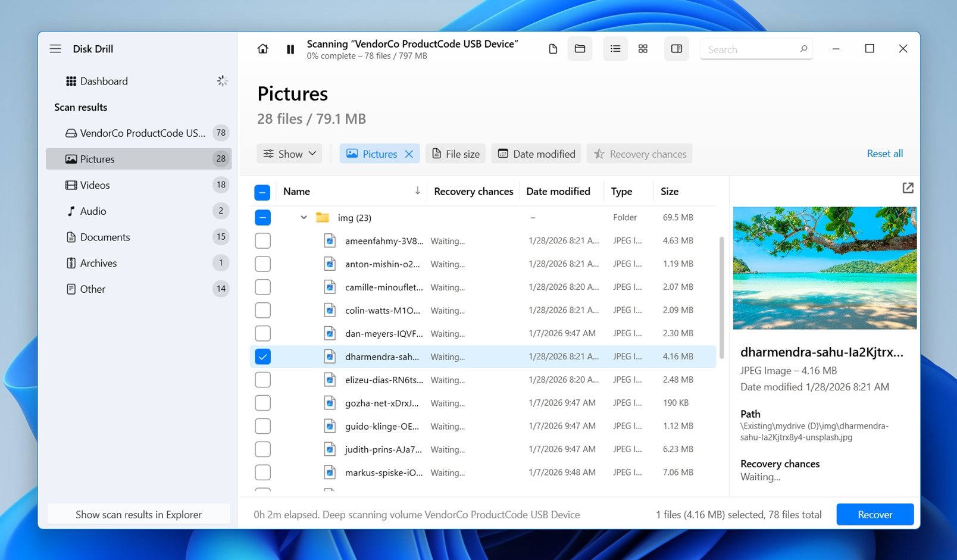Screen dimensions: 957x560
Task: Reverse the Name sort order
Action: 418,191
